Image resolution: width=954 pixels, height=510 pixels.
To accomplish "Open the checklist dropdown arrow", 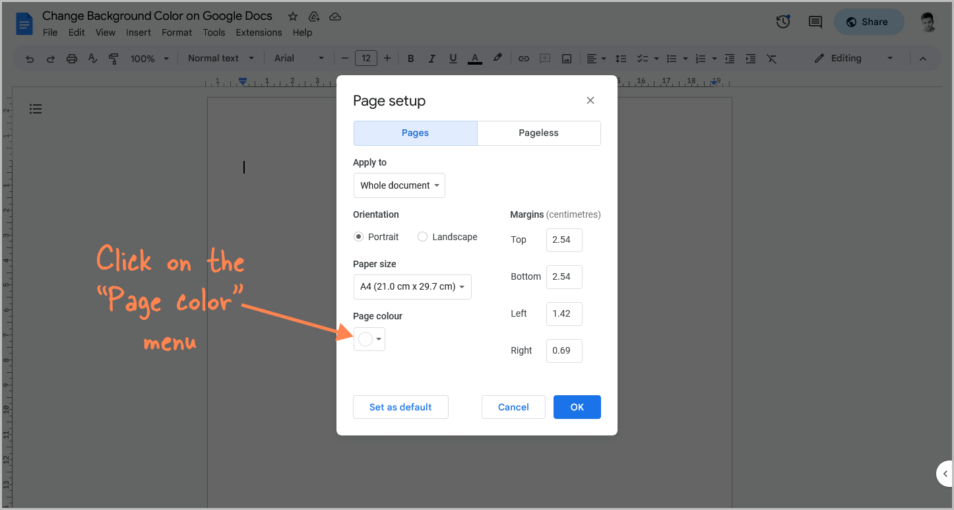I will pos(656,59).
